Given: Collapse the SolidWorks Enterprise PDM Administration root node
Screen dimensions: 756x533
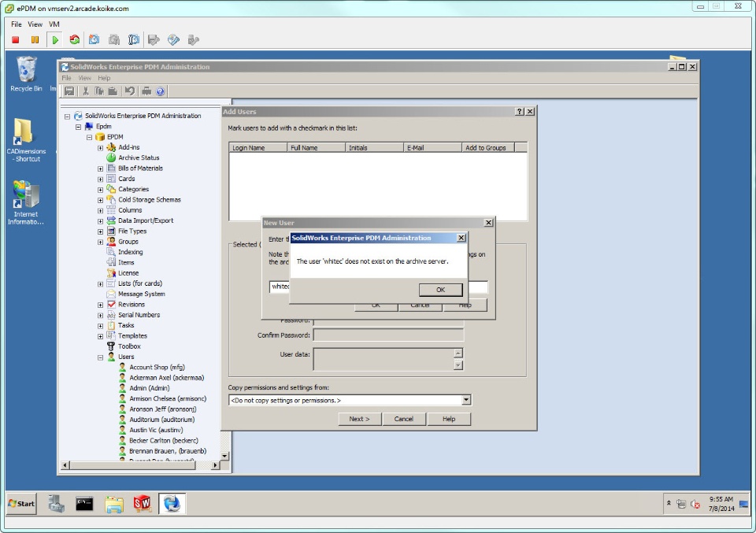Looking at the screenshot, I should click(x=68, y=117).
